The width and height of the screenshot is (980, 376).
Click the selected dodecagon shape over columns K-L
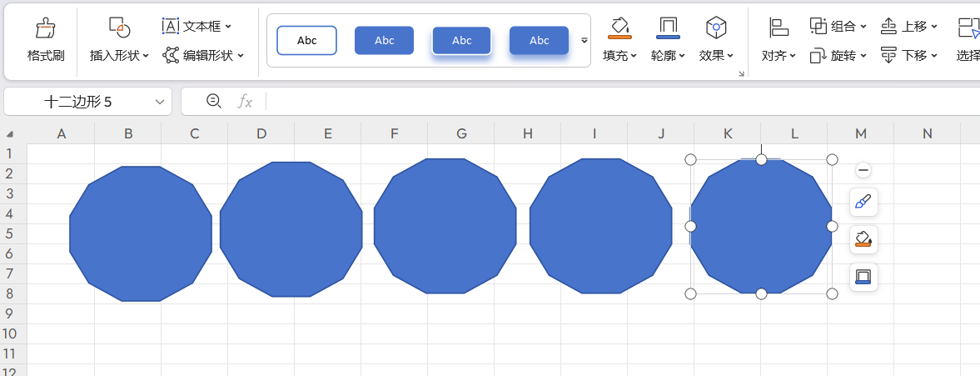[x=761, y=227]
